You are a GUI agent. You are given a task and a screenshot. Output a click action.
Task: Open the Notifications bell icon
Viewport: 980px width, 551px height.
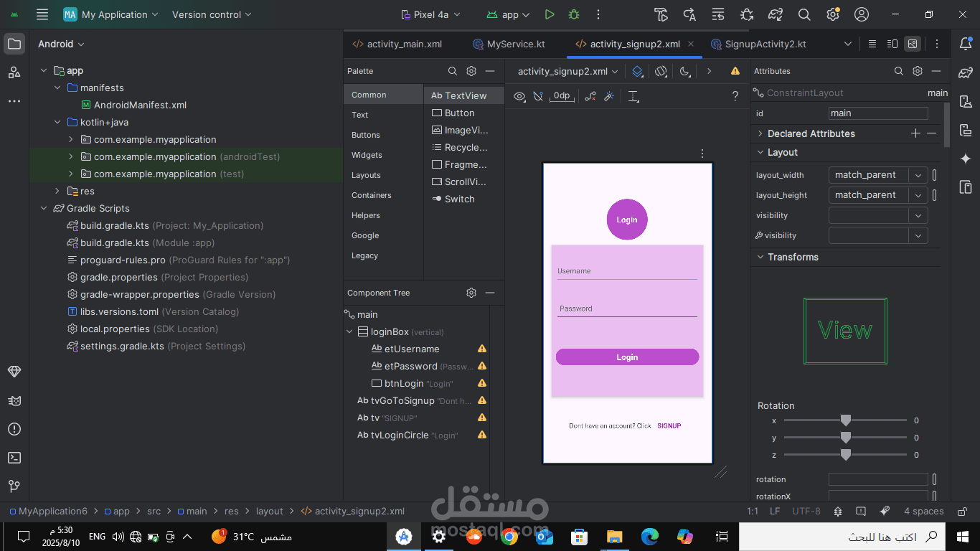[966, 44]
